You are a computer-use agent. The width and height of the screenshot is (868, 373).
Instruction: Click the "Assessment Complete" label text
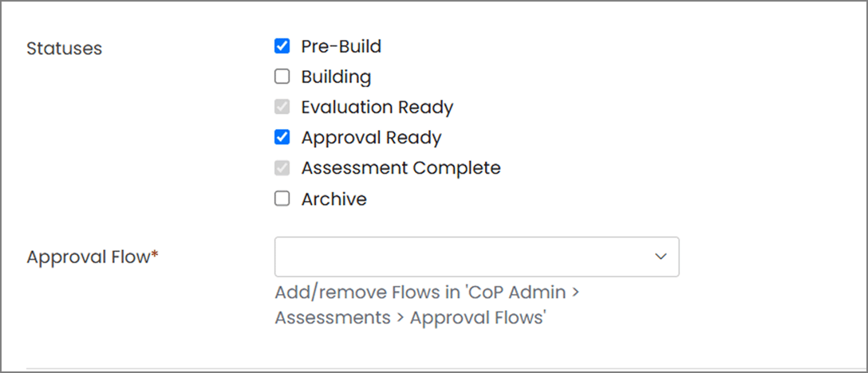pos(400,168)
